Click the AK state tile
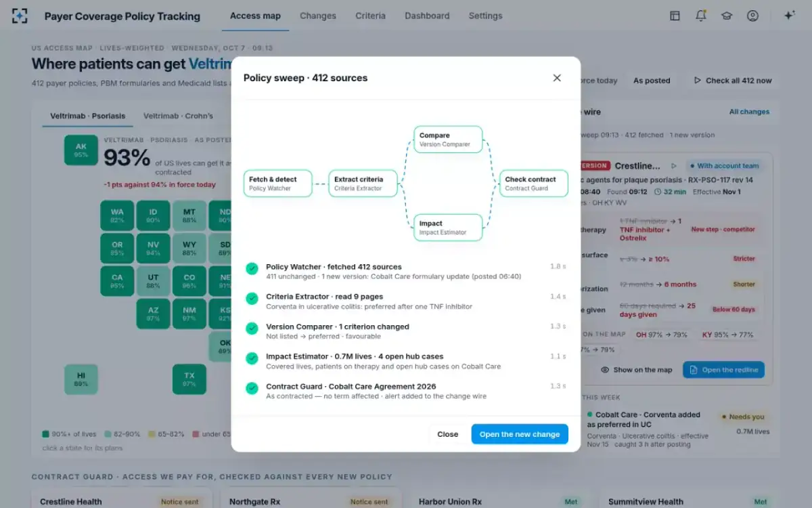This screenshot has height=508, width=812. [x=81, y=150]
